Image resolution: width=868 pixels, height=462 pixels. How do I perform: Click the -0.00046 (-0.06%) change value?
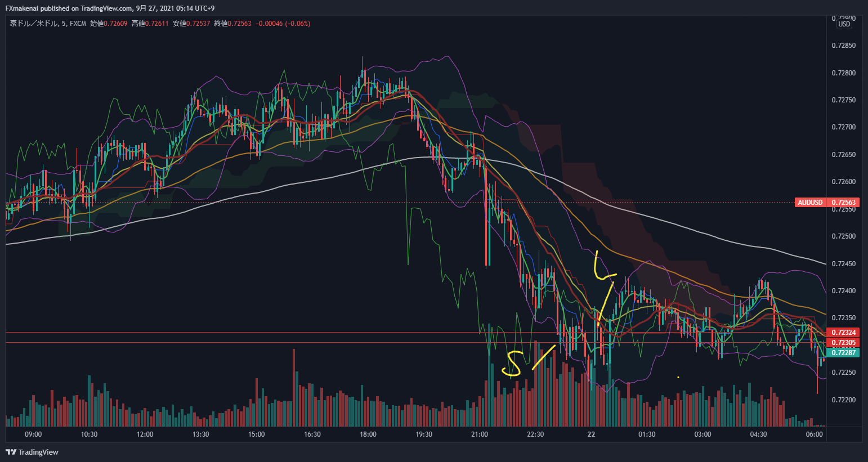pyautogui.click(x=283, y=24)
